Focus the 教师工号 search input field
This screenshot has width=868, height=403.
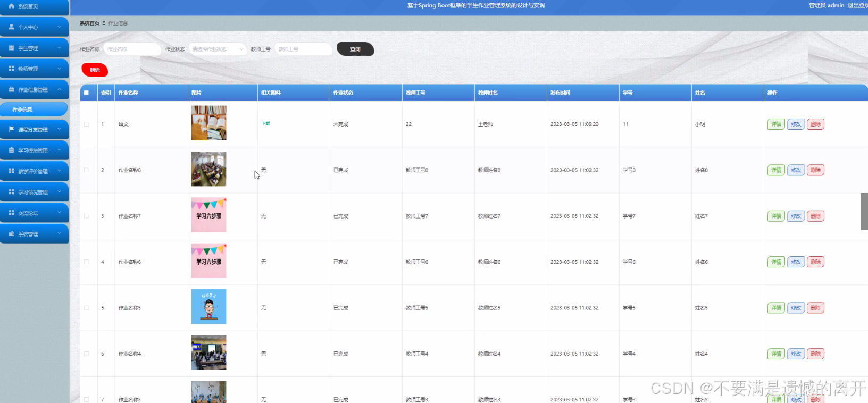click(x=303, y=49)
